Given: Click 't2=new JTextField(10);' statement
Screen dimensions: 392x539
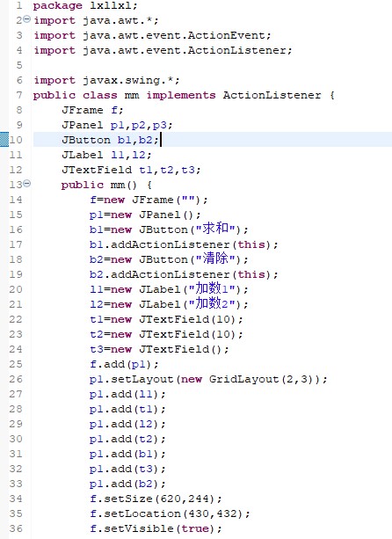Looking at the screenshot, I should pyautogui.click(x=166, y=334).
